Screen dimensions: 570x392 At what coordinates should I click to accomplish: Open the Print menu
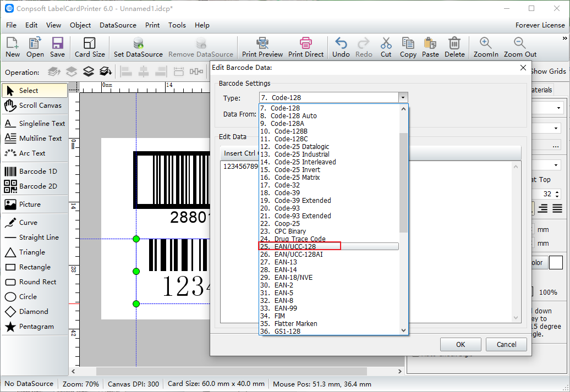152,25
